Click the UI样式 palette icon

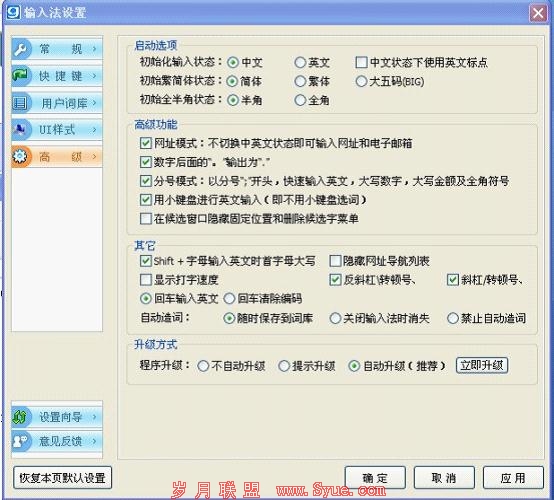(20, 130)
